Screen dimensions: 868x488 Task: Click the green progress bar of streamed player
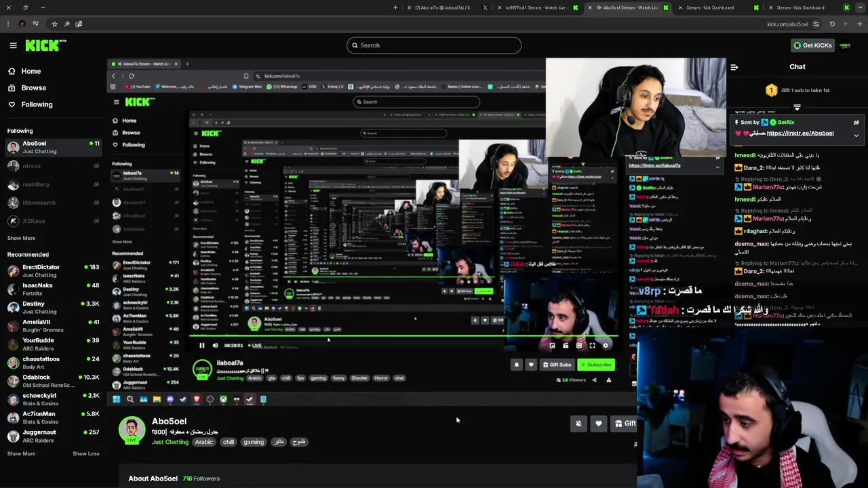coord(403,335)
